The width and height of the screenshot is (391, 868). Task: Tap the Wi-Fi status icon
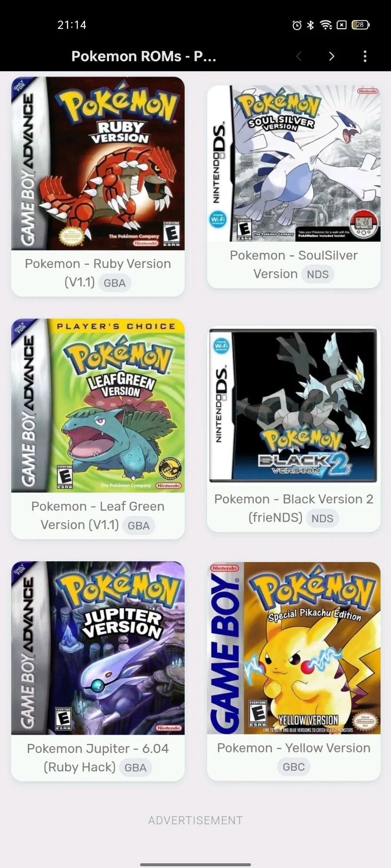pyautogui.click(x=326, y=25)
